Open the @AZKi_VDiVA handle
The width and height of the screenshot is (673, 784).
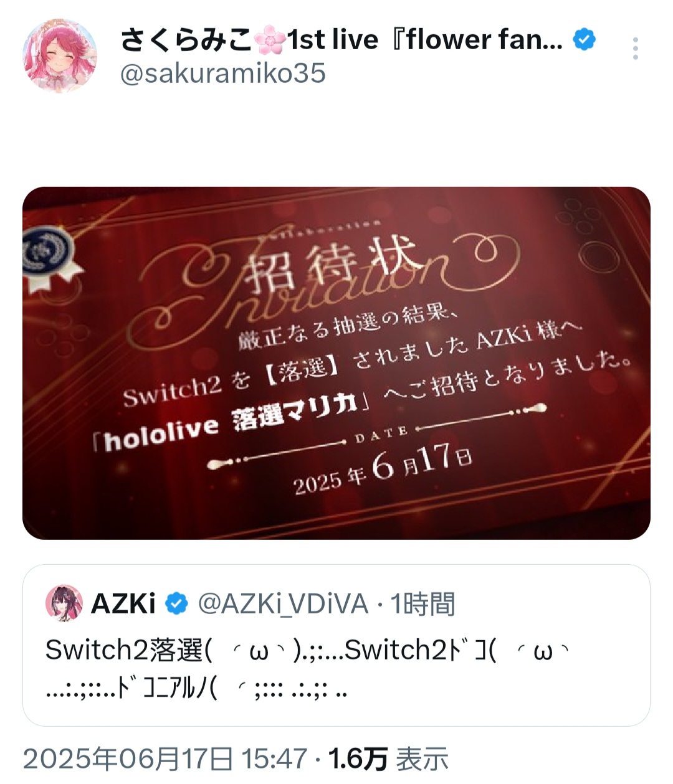[283, 604]
